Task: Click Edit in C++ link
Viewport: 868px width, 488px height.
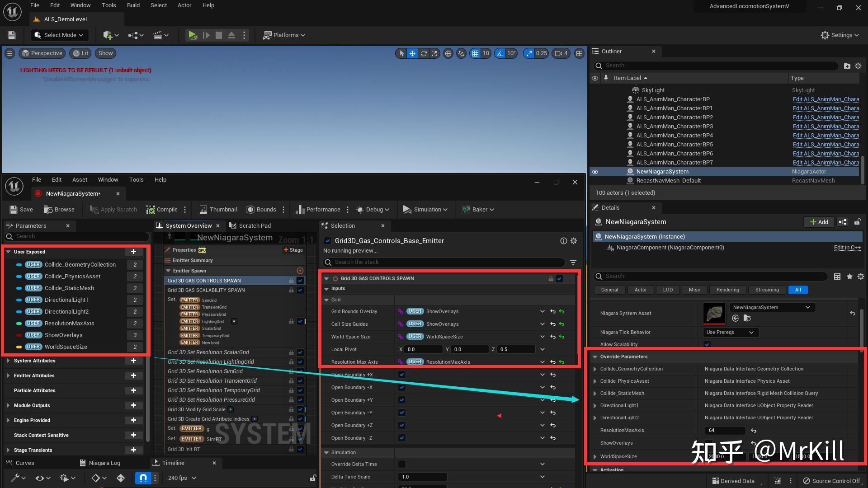Action: 847,248
